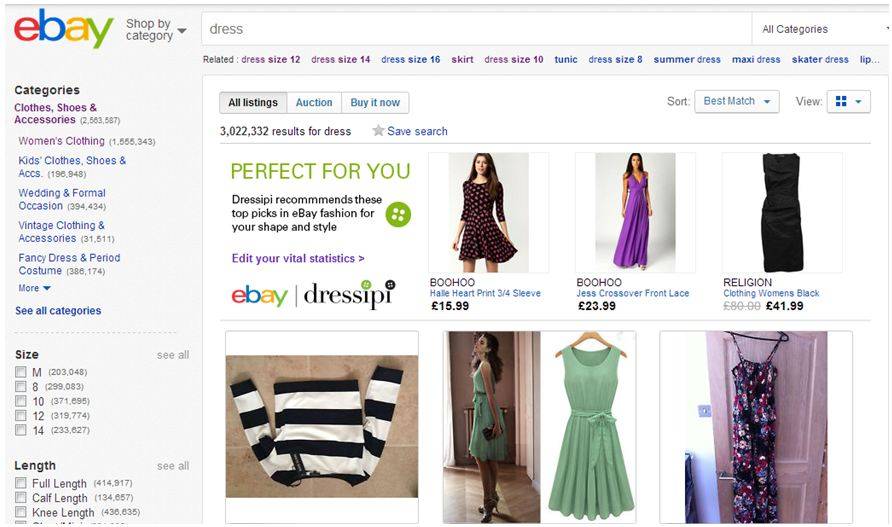Open Religion black dress thumbnail
892x527 pixels.
pyautogui.click(x=782, y=212)
